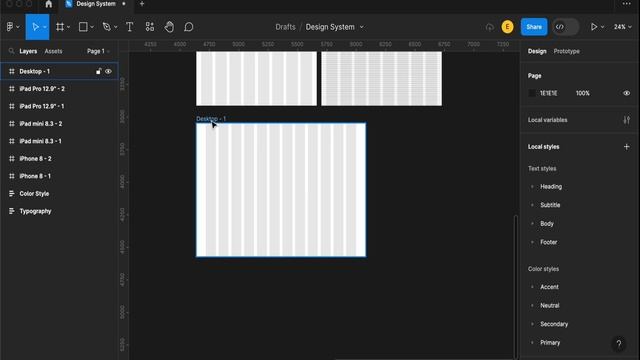This screenshot has height=360, width=640.
Task: Open main menu dropdown chevron
Action: click(18, 27)
